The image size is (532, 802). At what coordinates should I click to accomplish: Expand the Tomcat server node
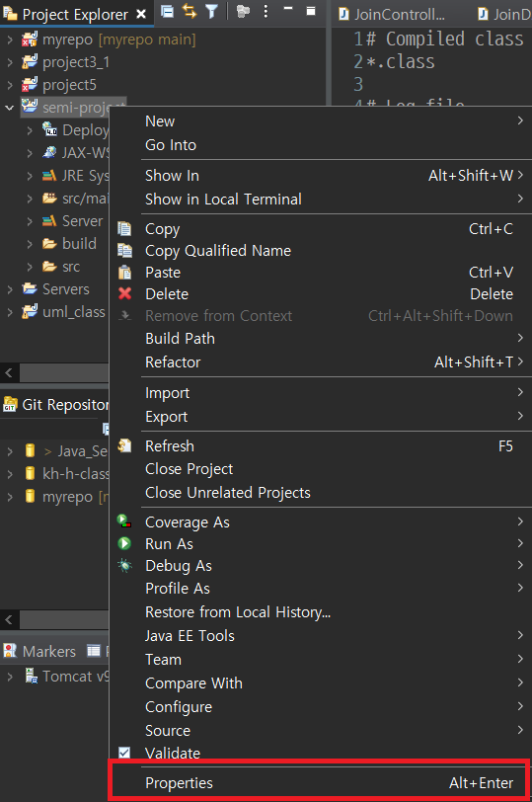[x=10, y=677]
